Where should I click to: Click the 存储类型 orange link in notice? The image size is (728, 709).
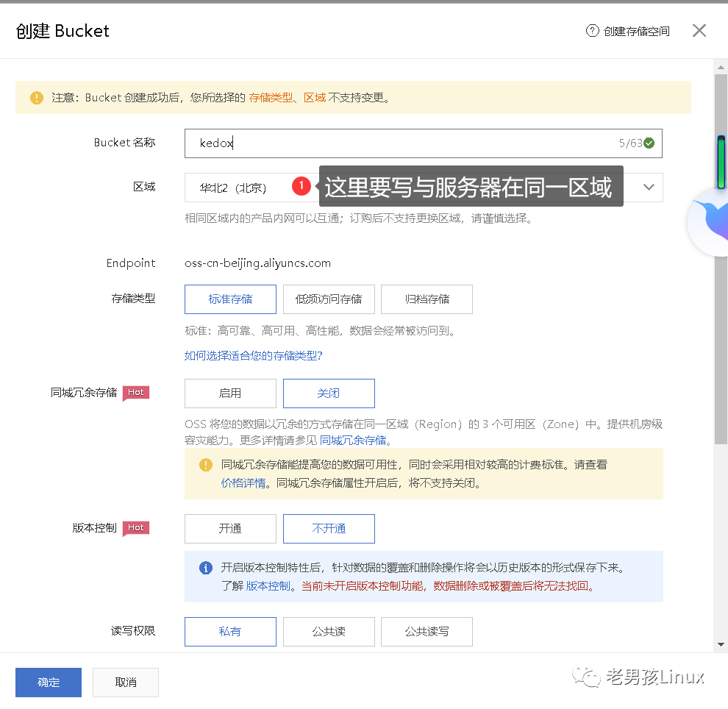[x=271, y=98]
